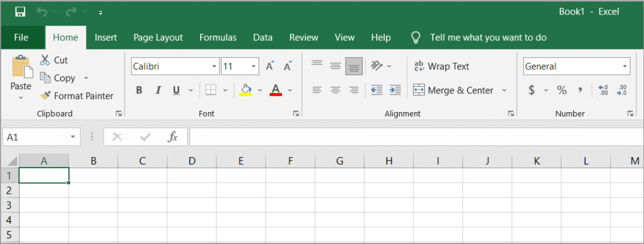Switch to the Insert tab
Image resolution: width=644 pixels, height=244 pixels.
click(x=105, y=37)
